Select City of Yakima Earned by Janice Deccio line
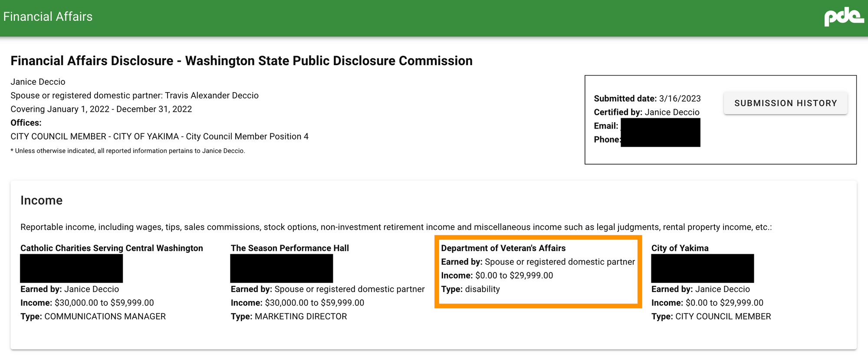Viewport: 868px width, 355px height. 700,289
